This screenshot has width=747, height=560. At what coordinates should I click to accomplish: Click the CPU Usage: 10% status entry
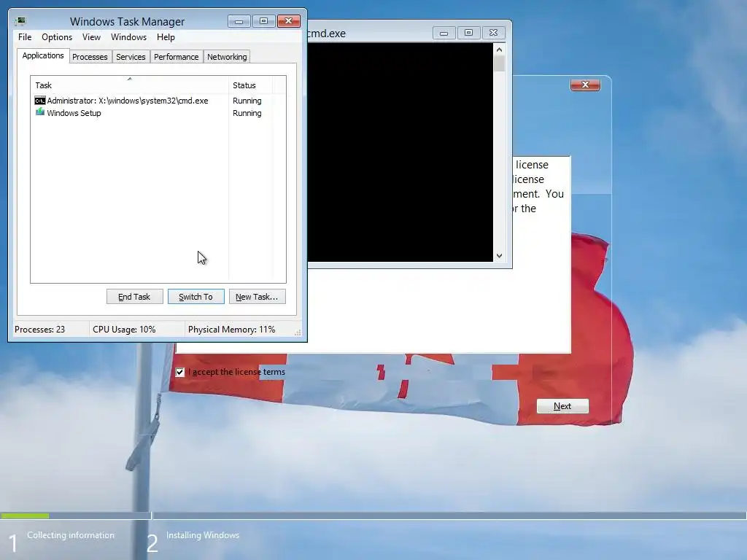[x=124, y=330]
